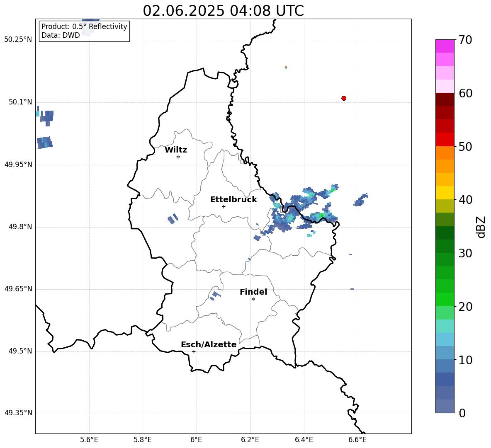The image size is (491, 448).
Task: Click the longitude label 6.6°E
Action: pos(357,440)
